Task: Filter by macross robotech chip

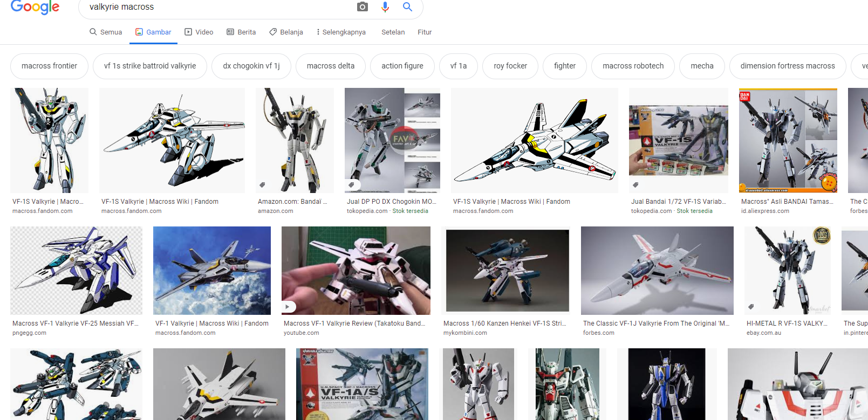Action: coord(633,66)
